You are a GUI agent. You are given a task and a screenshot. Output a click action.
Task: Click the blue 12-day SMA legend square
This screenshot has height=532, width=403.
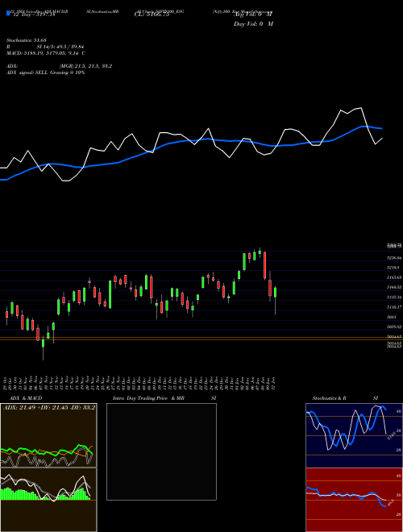click(x=8, y=13)
